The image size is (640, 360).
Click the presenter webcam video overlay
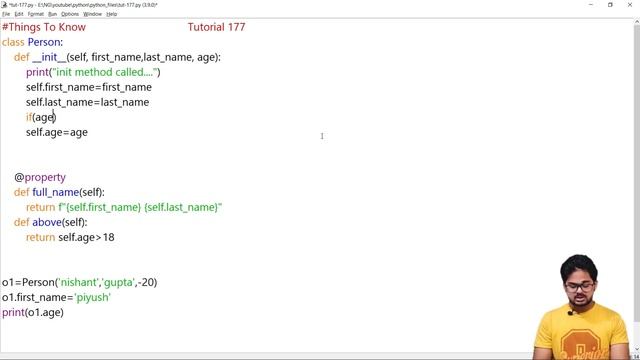click(x=582, y=307)
